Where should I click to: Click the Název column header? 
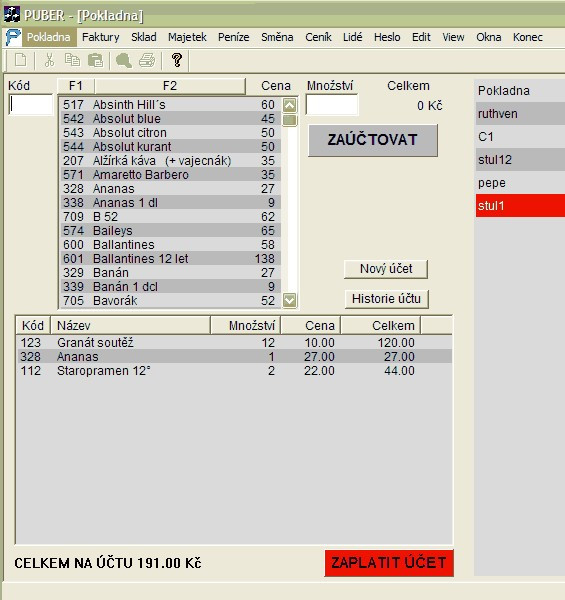(130, 326)
